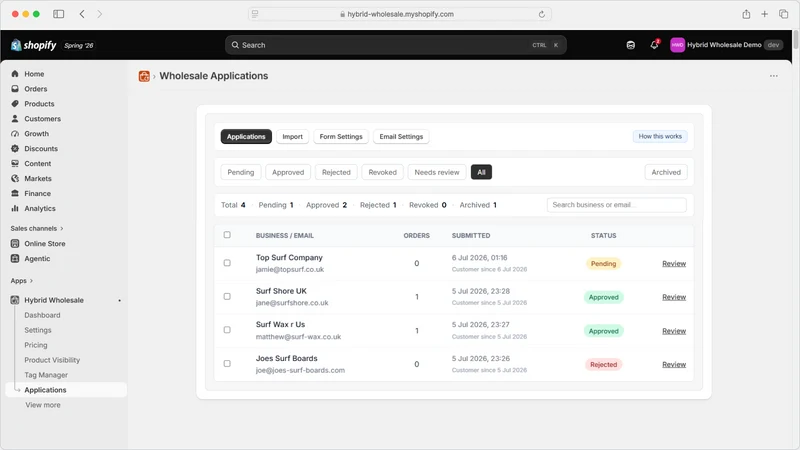Open the Home icon in sidebar
The image size is (800, 450).
point(15,74)
